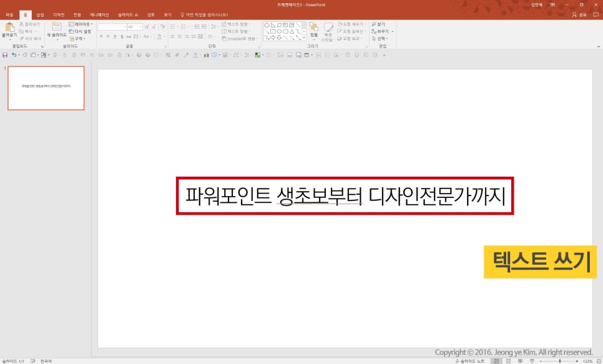Click the Undo arrow icon

click(x=14, y=55)
